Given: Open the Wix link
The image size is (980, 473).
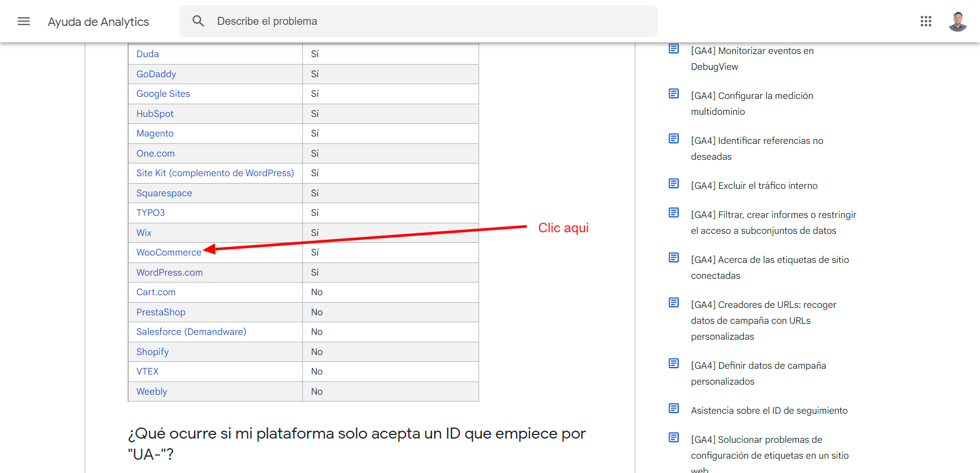Looking at the screenshot, I should (x=143, y=233).
